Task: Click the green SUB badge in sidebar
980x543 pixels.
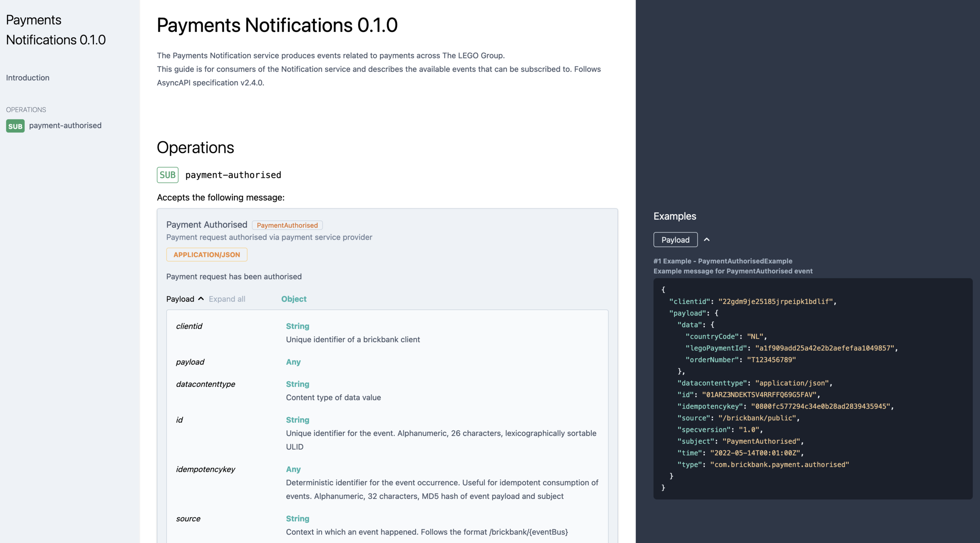Action: 15,126
